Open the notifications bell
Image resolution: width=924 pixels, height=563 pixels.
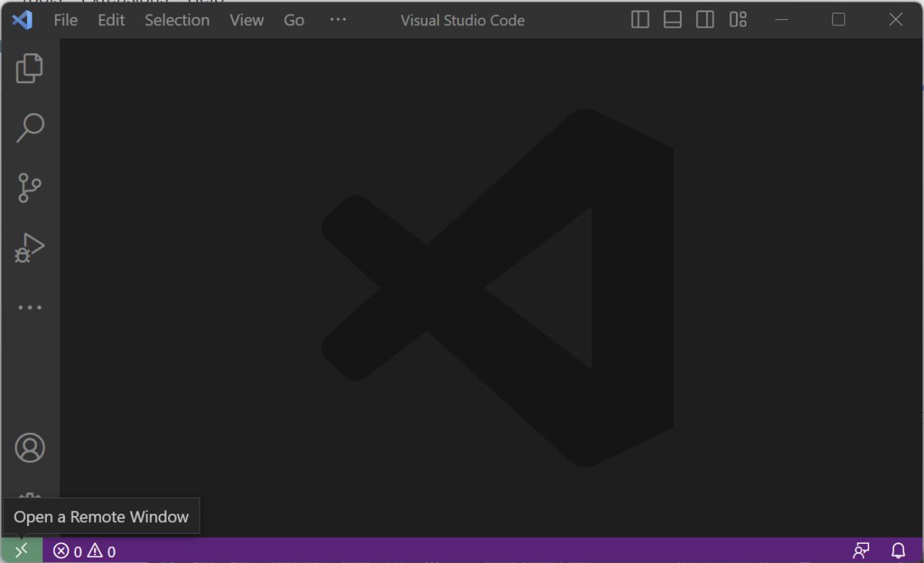[898, 551]
